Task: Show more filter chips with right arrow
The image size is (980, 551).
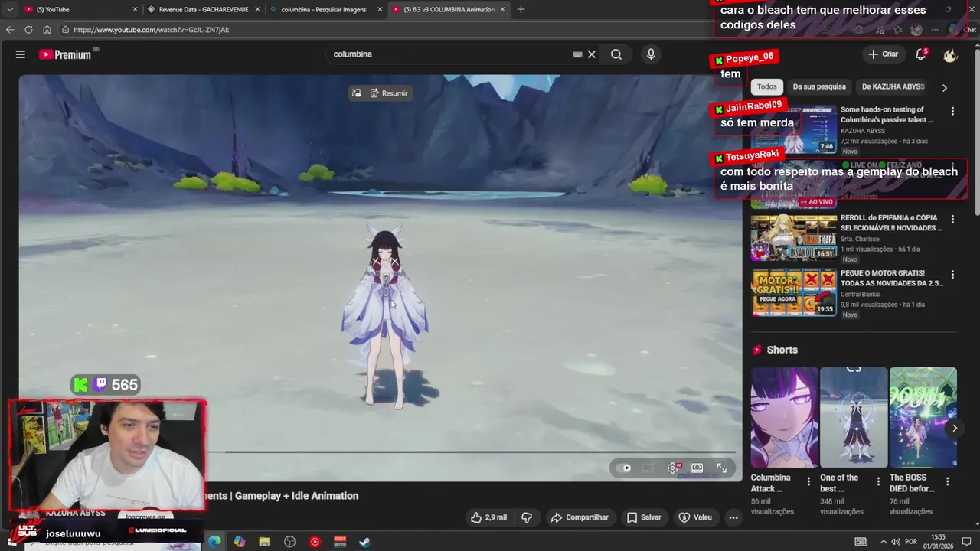Action: coord(944,87)
